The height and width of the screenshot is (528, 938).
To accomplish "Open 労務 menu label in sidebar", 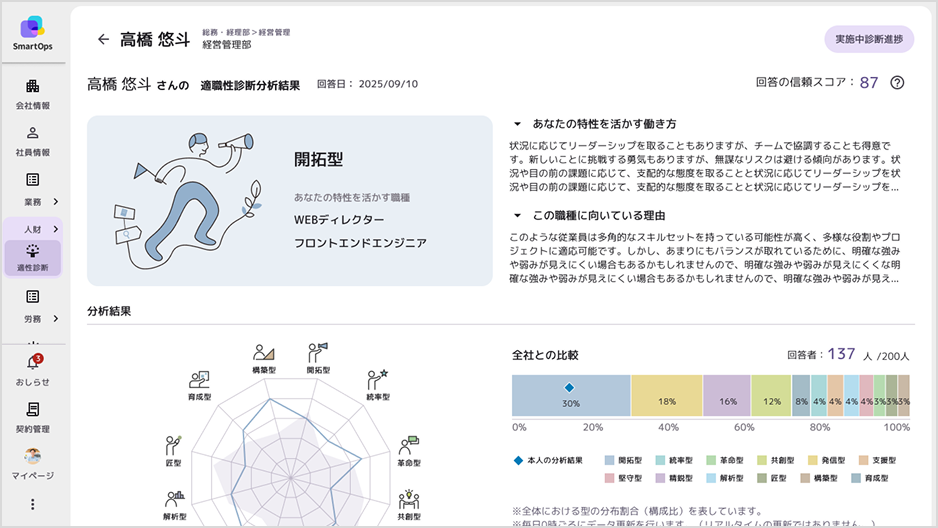I will [x=32, y=319].
